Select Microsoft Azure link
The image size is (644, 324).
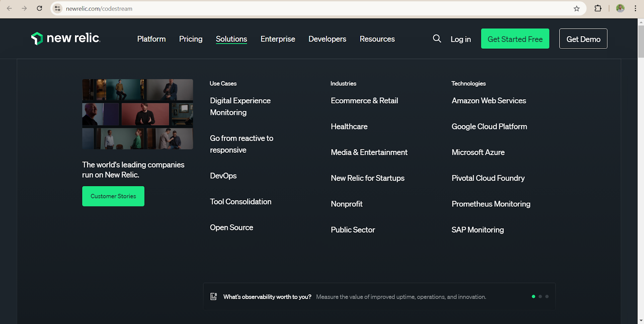coord(478,152)
